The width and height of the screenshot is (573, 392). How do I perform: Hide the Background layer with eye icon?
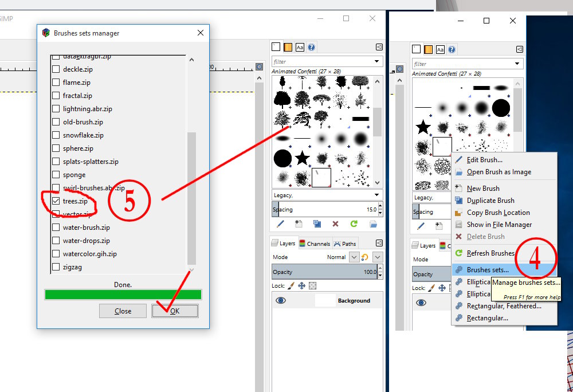coord(281,300)
